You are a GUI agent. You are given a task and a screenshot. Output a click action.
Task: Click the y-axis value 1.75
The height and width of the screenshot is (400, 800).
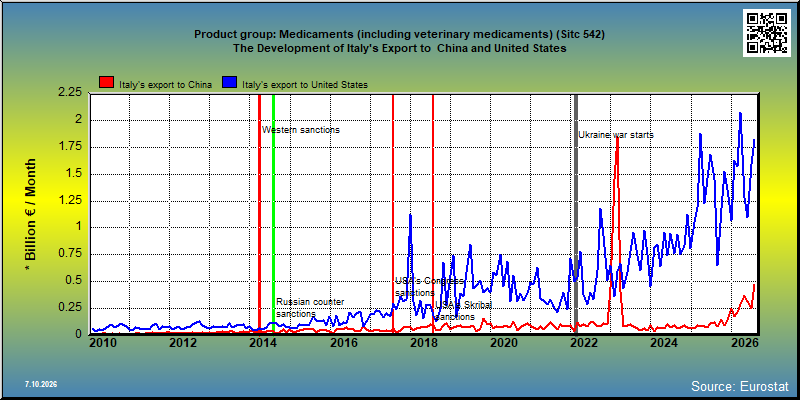click(71, 147)
